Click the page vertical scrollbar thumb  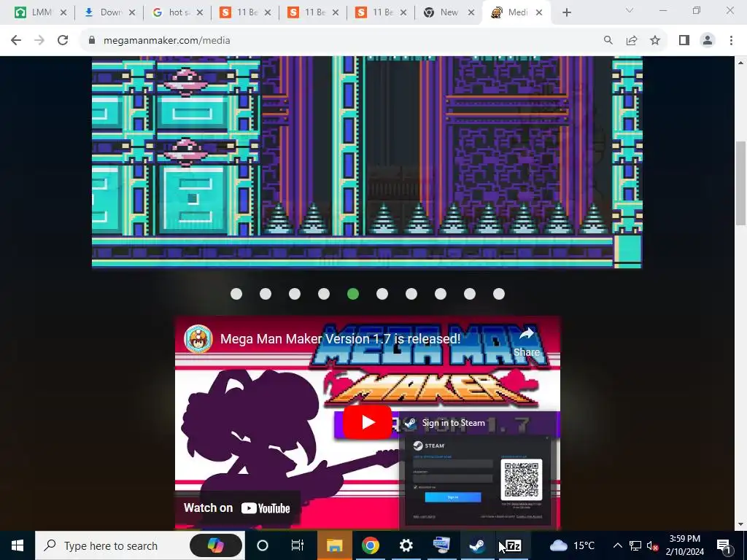pos(740,183)
